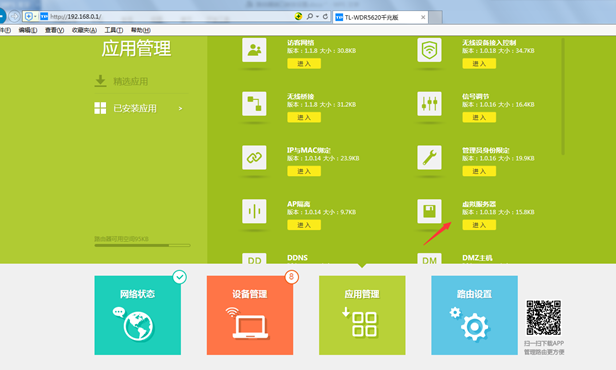616x370 pixels.
Task: Select the AP隔离 icon
Action: click(x=254, y=211)
